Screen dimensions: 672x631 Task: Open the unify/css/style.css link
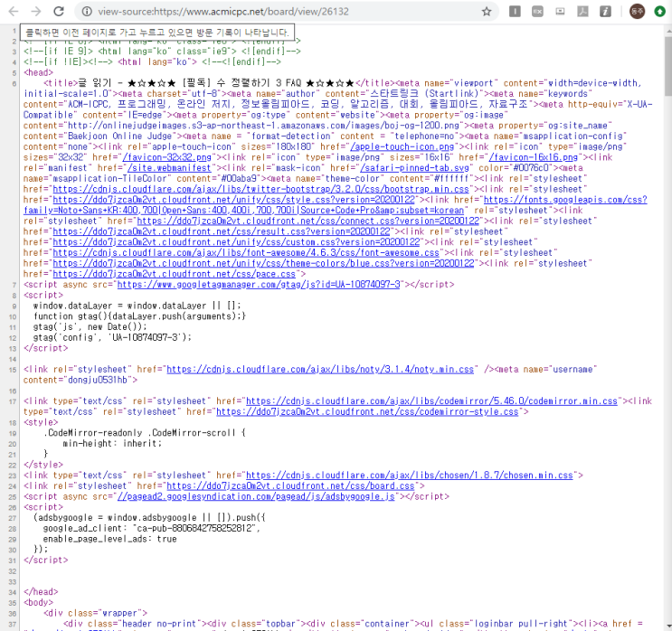pos(233,200)
